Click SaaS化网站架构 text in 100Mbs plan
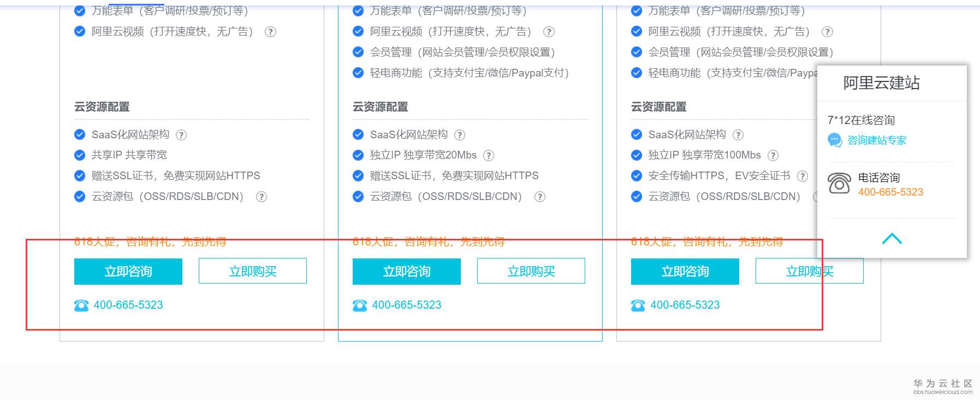980x400 pixels. pos(687,134)
